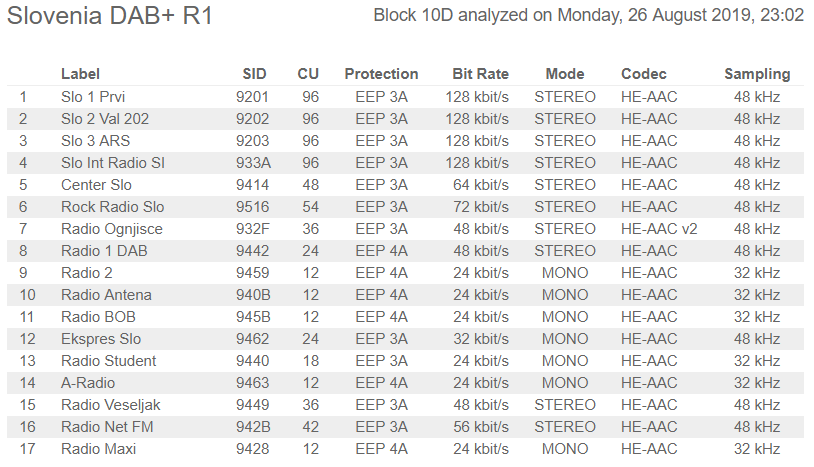814x467 pixels.
Task: Click the 56 kbit/s bit rate cell
Action: point(480,427)
